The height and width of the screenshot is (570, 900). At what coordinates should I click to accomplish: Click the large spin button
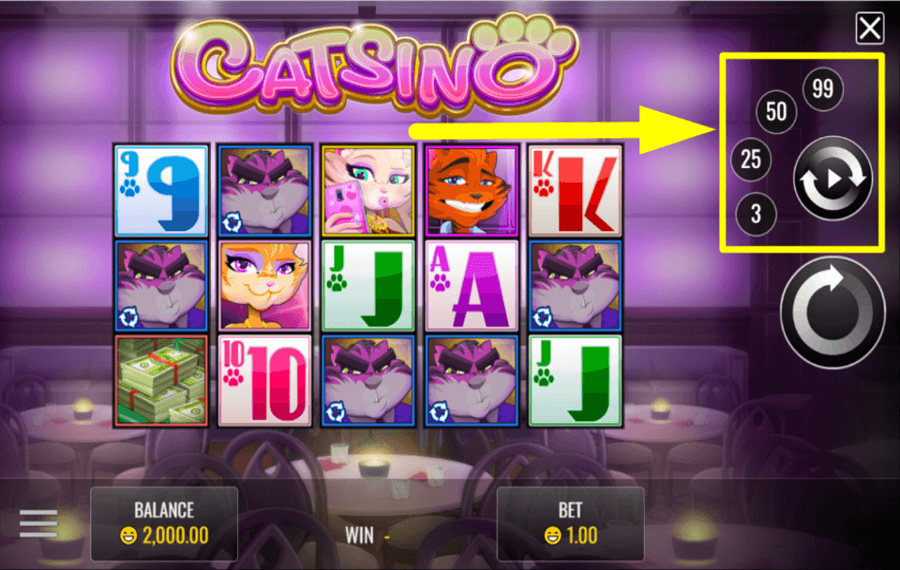point(832,313)
